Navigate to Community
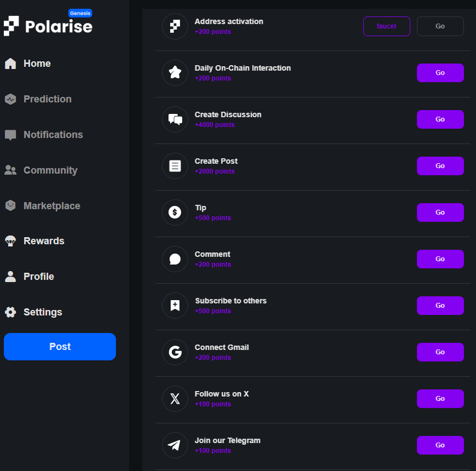 [50, 170]
